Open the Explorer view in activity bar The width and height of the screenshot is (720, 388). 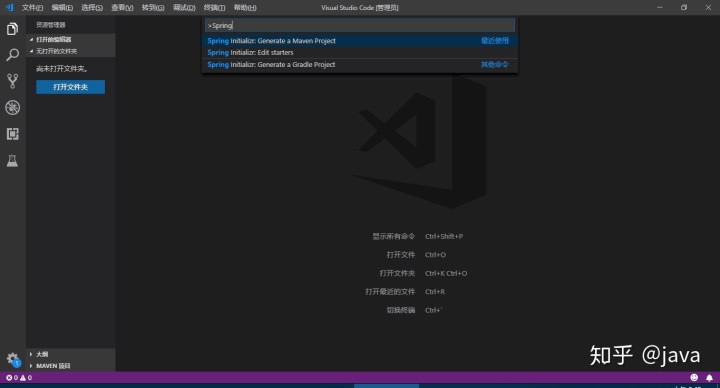point(12,29)
